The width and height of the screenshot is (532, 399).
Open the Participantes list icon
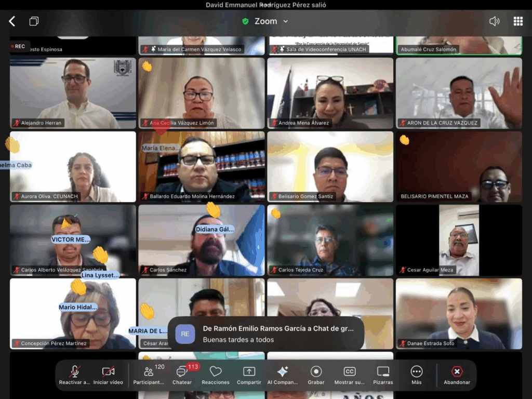tap(149, 372)
